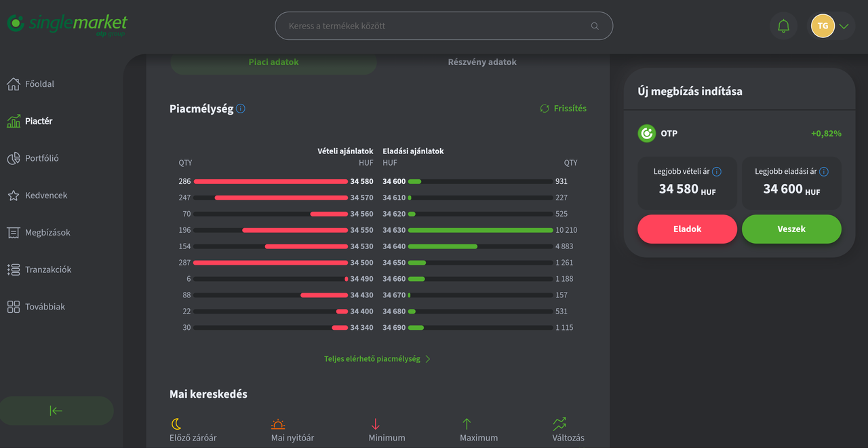This screenshot has height=448, width=868.
Task: Switch to the Részvény adatok tab
Action: pos(482,62)
